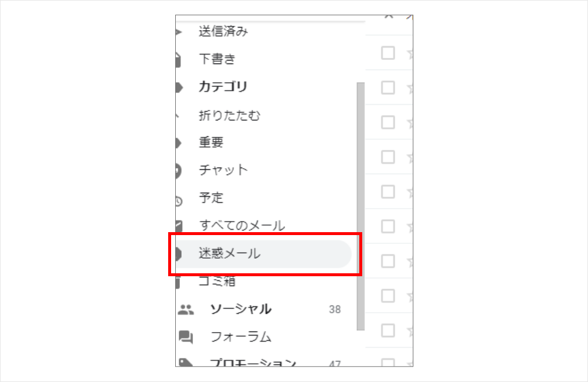Tick the email checkbox level with 迷惑メール
The height and width of the screenshot is (382, 588).
point(387,261)
